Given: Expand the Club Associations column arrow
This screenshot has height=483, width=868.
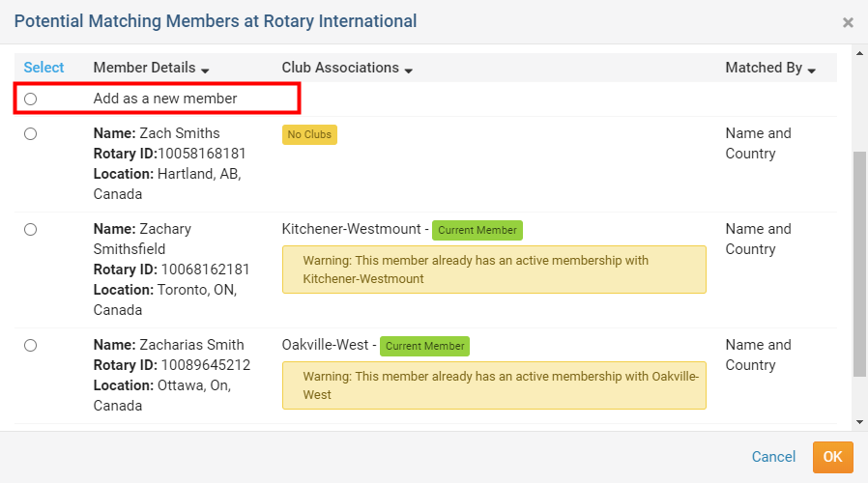Looking at the screenshot, I should point(409,70).
